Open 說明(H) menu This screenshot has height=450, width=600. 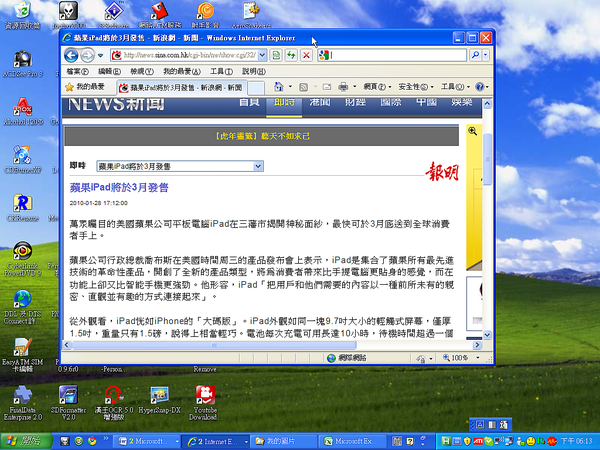(x=254, y=72)
